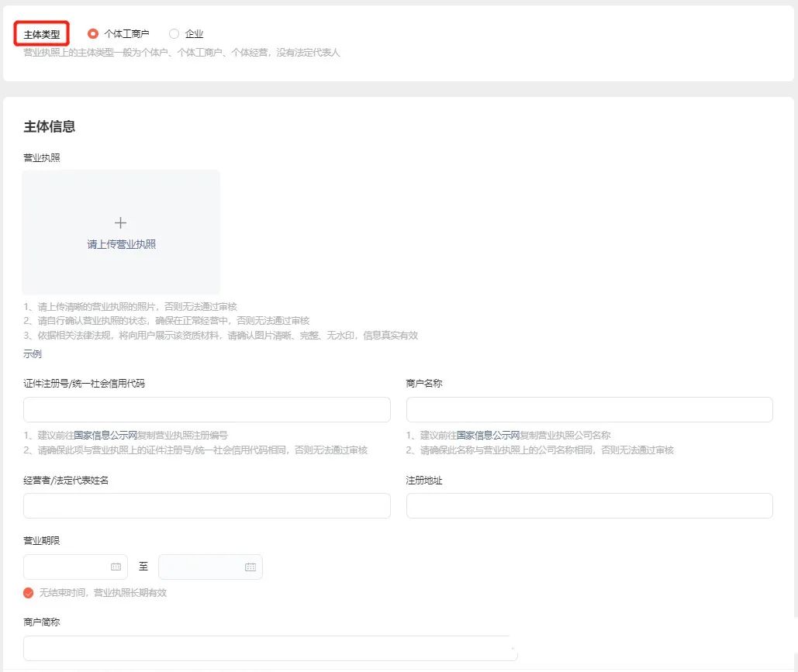Open the 营业期限 end date picker field
The height and width of the screenshot is (672, 798).
coord(210,567)
